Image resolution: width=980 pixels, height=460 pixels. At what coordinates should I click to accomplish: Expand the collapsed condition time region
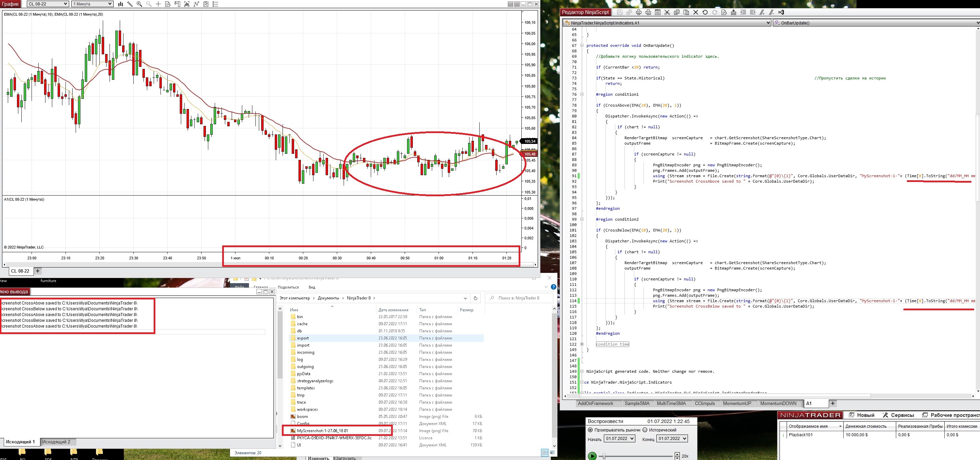pos(582,344)
